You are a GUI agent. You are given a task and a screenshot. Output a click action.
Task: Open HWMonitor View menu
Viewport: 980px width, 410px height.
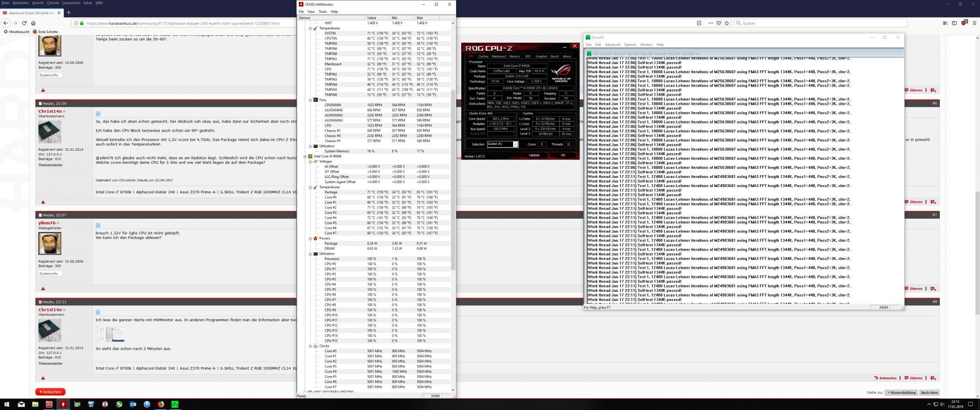click(311, 11)
